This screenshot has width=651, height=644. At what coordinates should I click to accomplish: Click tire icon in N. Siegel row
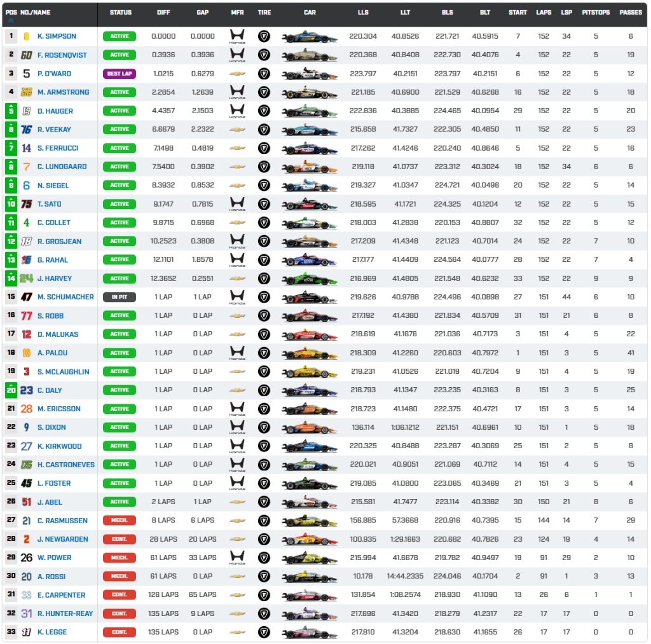click(x=264, y=185)
